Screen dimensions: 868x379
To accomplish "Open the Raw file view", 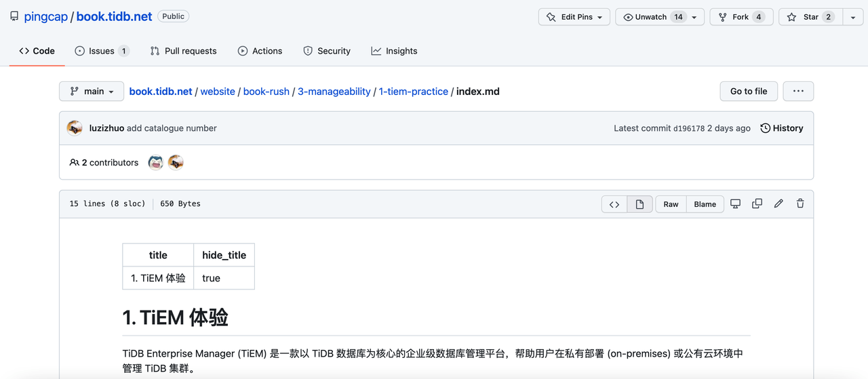I will tap(671, 204).
